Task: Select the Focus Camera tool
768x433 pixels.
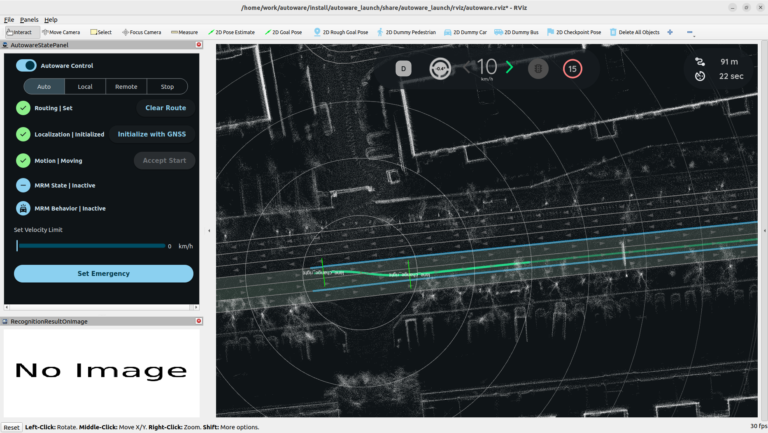Action: pos(140,32)
